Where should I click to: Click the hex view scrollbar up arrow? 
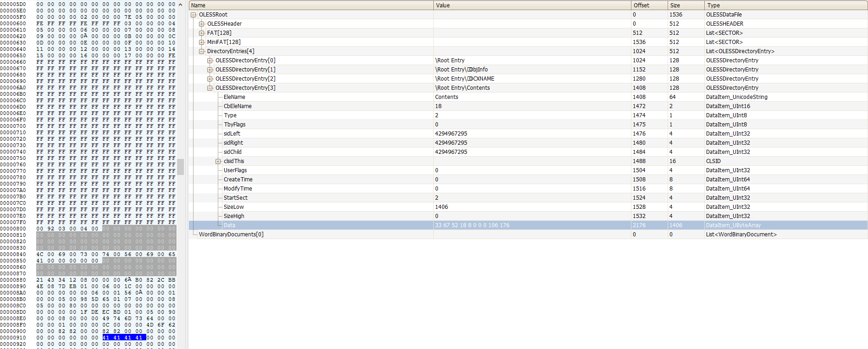pyautogui.click(x=181, y=5)
